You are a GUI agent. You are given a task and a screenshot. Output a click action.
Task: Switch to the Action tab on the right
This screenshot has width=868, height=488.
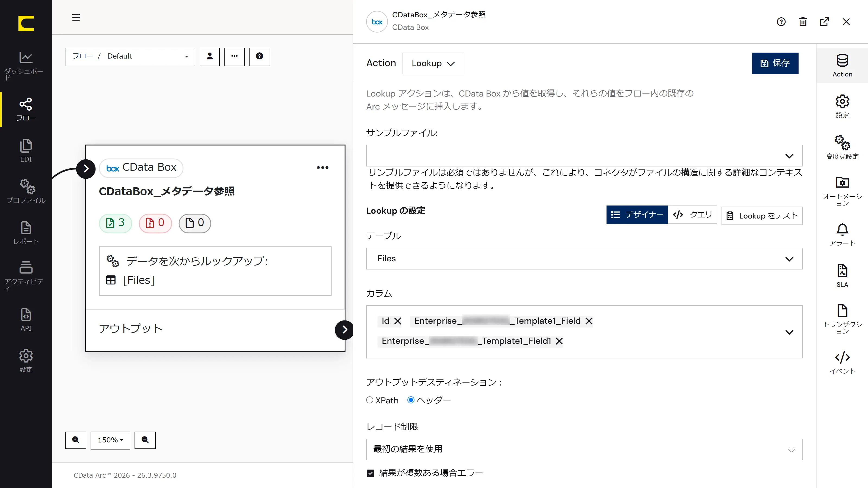click(842, 66)
